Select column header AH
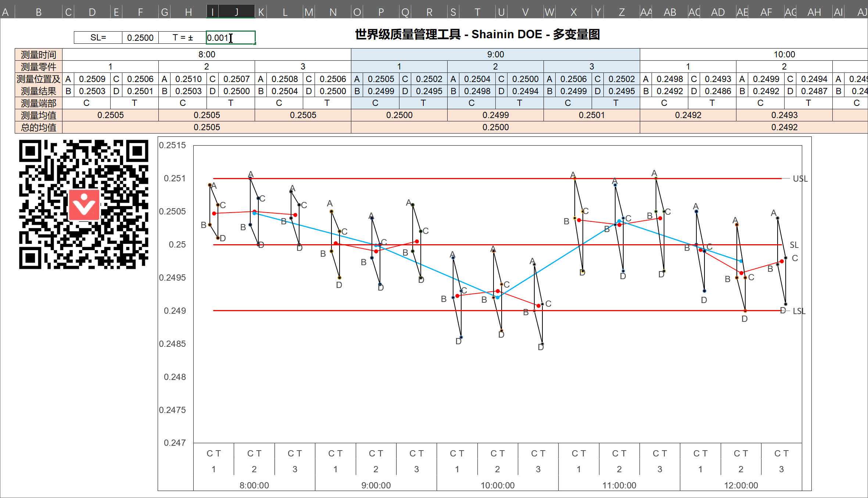868x498 pixels. pyautogui.click(x=814, y=12)
